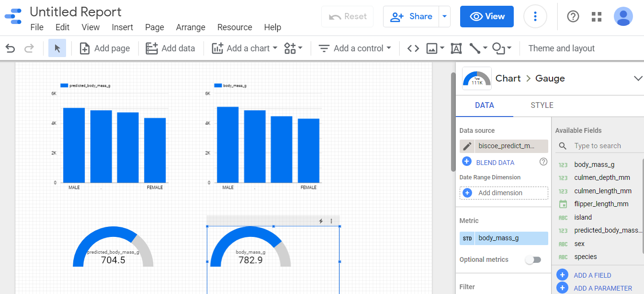
Task: Click the URL embed code icon
Action: [x=413, y=48]
